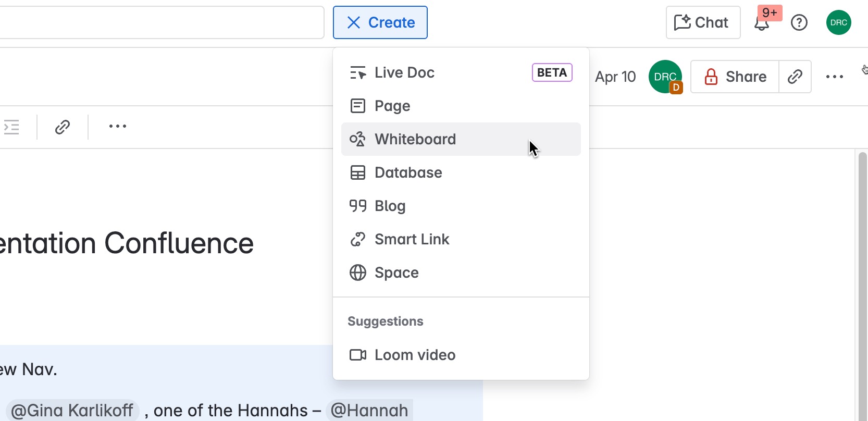
Task: Click the @Gina Karlikoff mention
Action: [x=72, y=411]
